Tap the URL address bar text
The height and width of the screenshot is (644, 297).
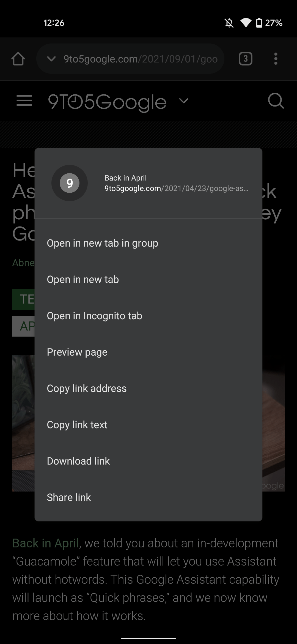coord(141,59)
